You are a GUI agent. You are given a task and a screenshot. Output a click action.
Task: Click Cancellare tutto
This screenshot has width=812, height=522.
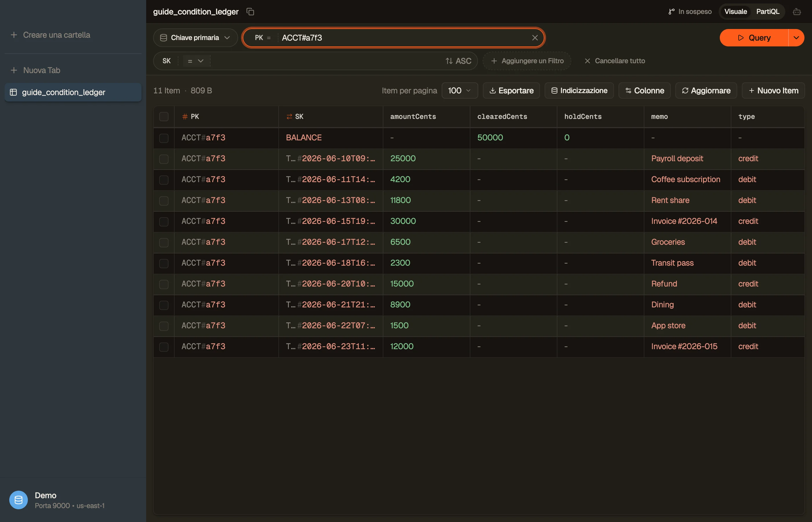coord(615,61)
